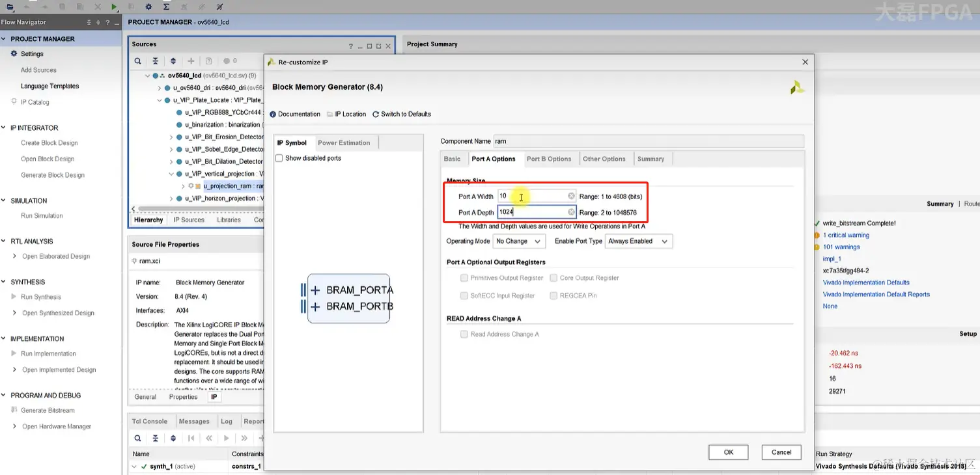Toggle Primitives Output Register checkbox
Image resolution: width=980 pixels, height=475 pixels.
464,278
